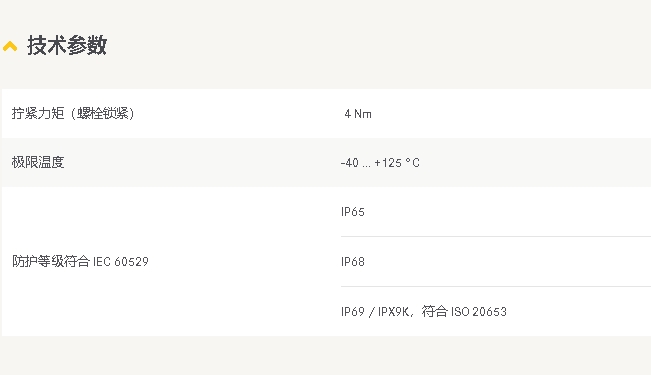Click the IEC 60529 standard number
The height and width of the screenshot is (375, 651).
(121, 262)
